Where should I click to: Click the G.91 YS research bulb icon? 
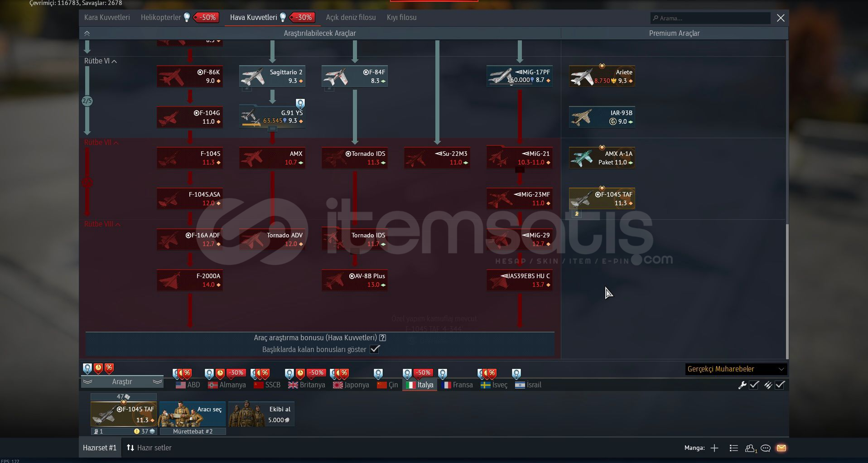click(x=300, y=104)
